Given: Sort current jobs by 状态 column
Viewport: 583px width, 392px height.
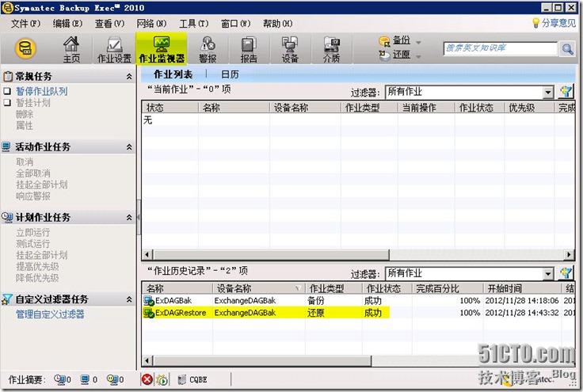Looking at the screenshot, I should pos(170,108).
